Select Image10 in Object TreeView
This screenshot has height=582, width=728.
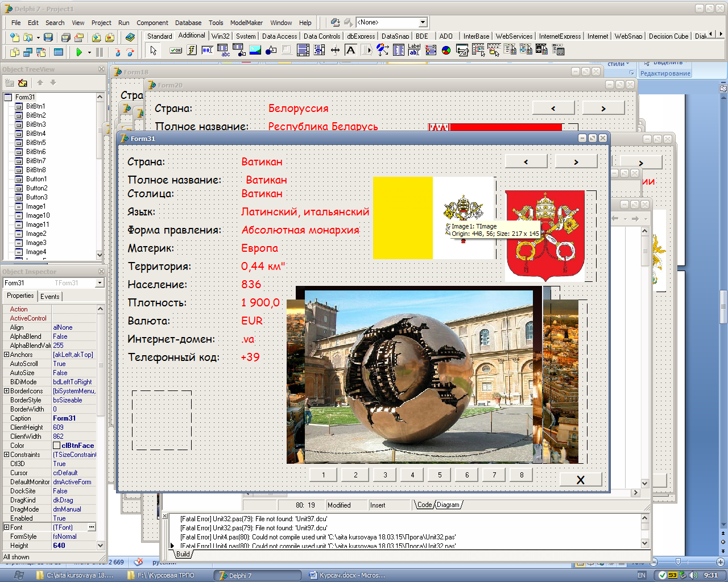[x=38, y=215]
